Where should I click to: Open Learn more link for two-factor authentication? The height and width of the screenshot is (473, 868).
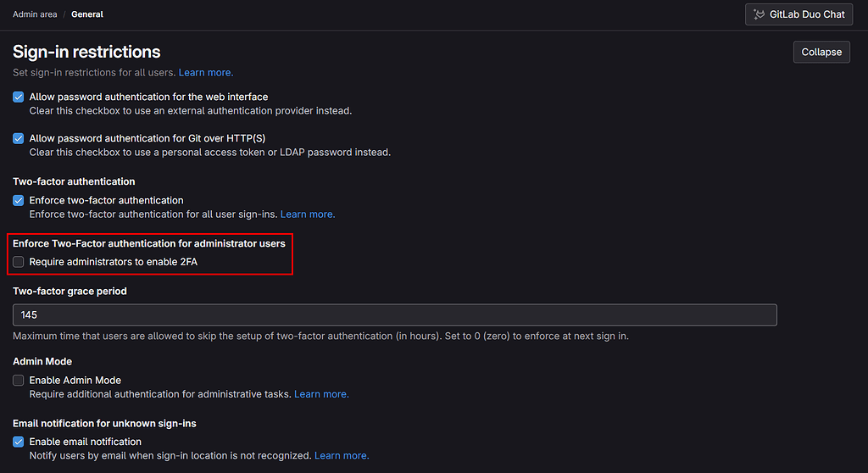click(x=308, y=214)
